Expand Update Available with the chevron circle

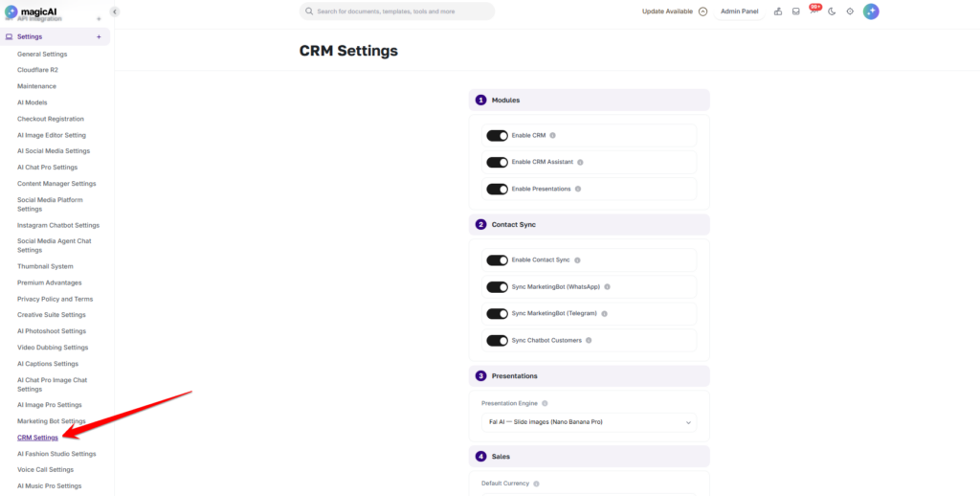(x=703, y=11)
